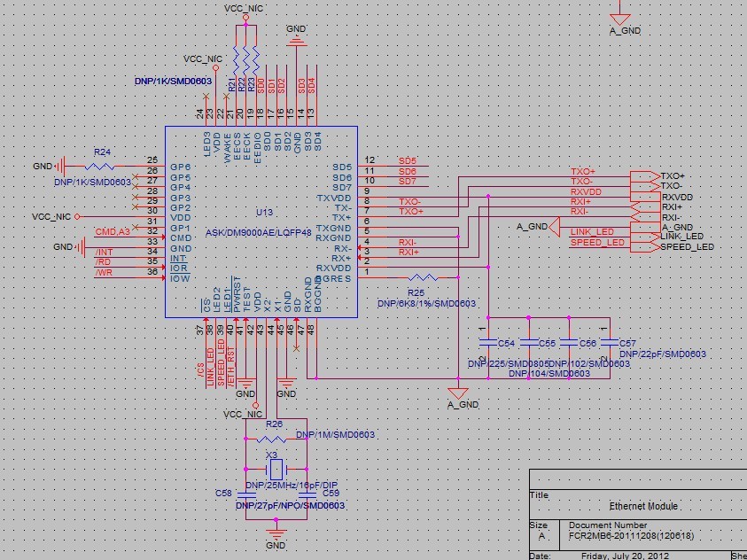
Task: Click the A_GND triangle below the capacitor bank
Action: pos(458,393)
